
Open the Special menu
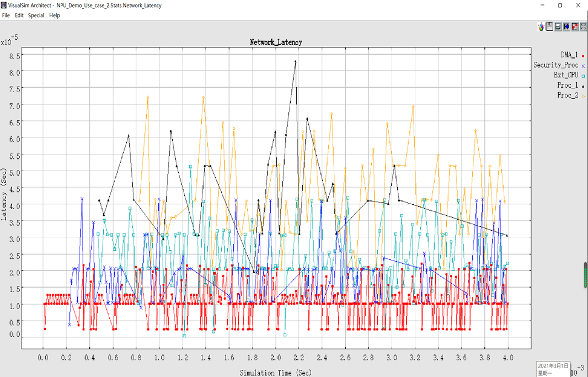point(36,15)
